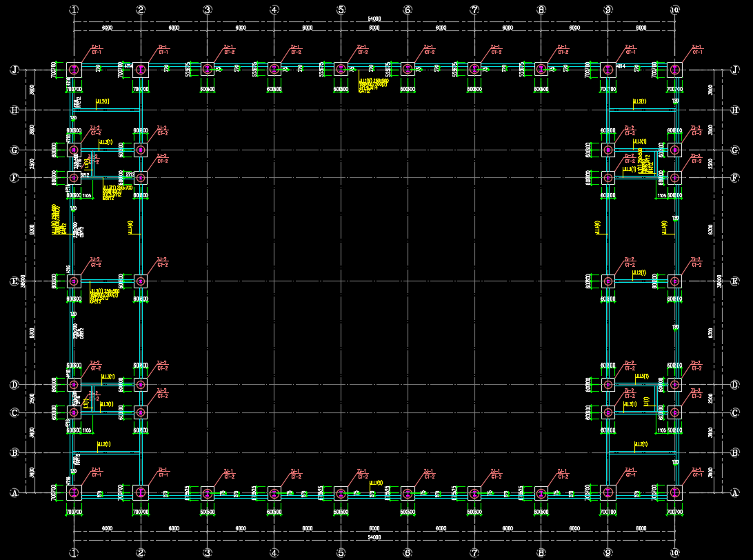Select the column symbol at intersection G-9
Screen dimensions: 753x560
608,150
